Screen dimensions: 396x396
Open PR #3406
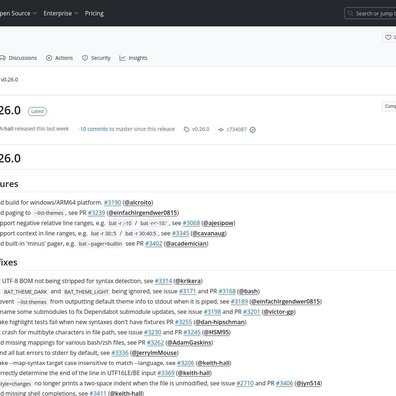[x=284, y=383]
